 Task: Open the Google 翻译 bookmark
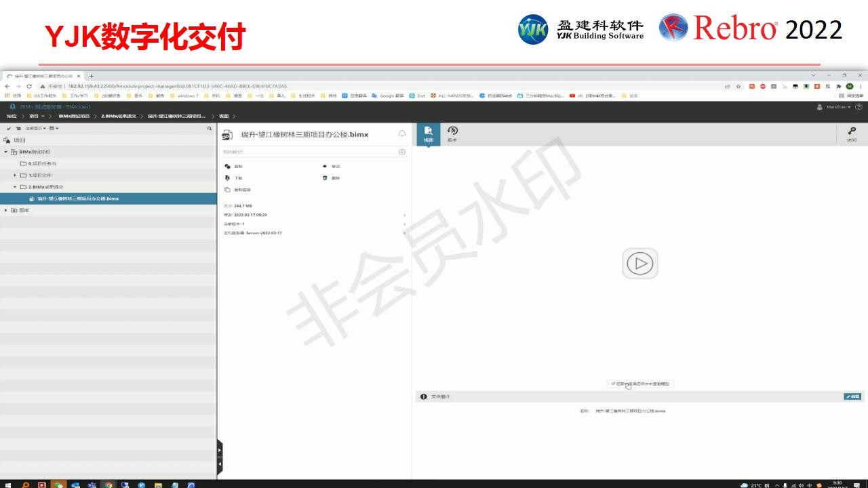coord(388,96)
